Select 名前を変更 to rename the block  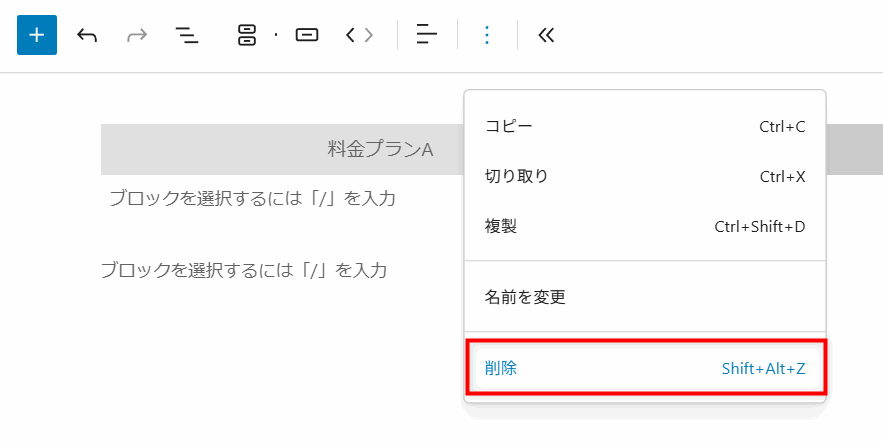pos(645,297)
